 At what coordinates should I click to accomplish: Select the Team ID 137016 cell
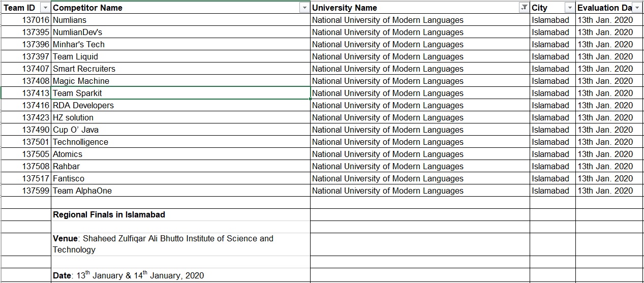pyautogui.click(x=26, y=20)
